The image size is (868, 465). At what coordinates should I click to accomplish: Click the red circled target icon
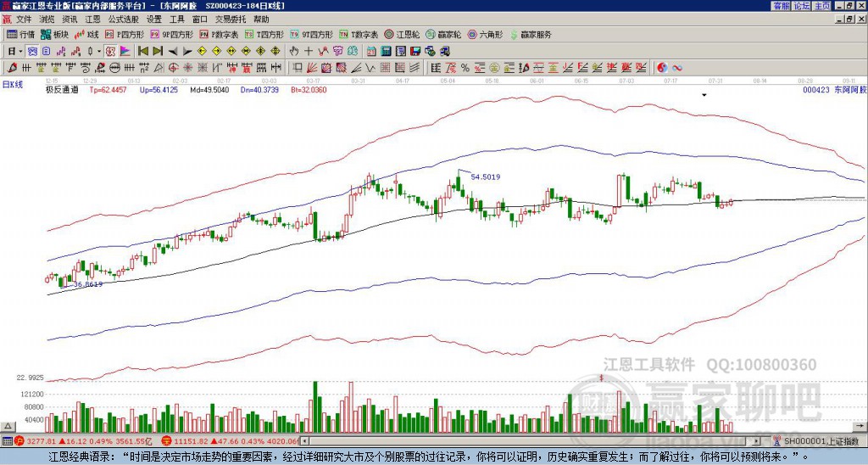click(173, 68)
